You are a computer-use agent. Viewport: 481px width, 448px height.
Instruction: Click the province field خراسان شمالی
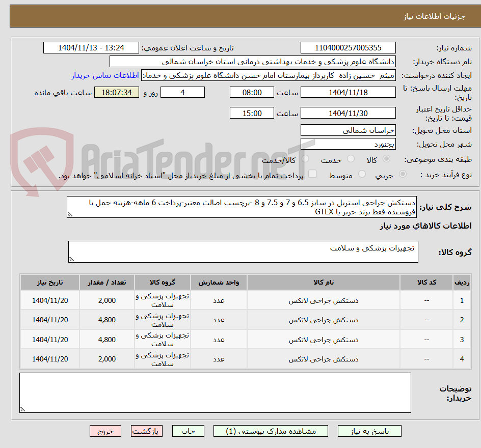(x=348, y=130)
